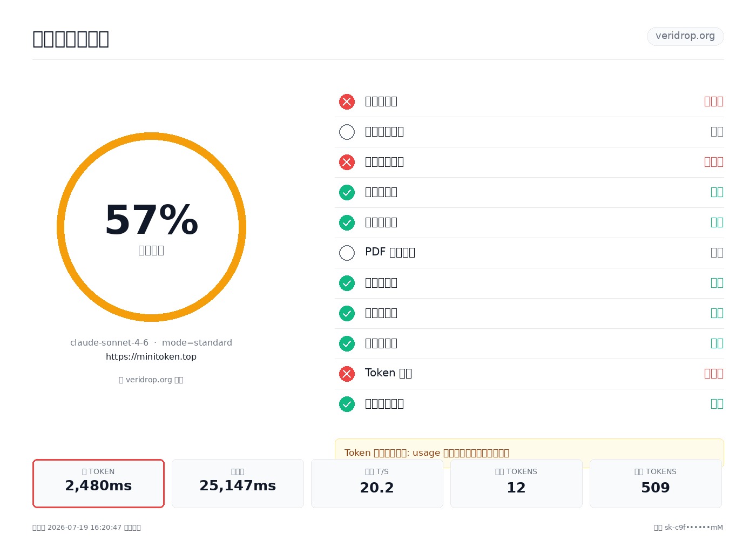Click the red X icon on the first check row
This screenshot has width=756, height=540.
(x=347, y=102)
